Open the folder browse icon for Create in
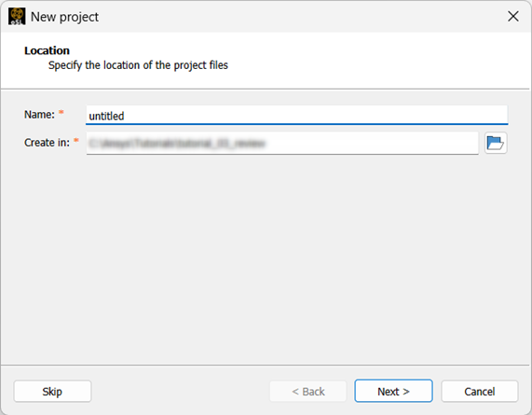Viewport: 532px width, 415px height. click(496, 143)
